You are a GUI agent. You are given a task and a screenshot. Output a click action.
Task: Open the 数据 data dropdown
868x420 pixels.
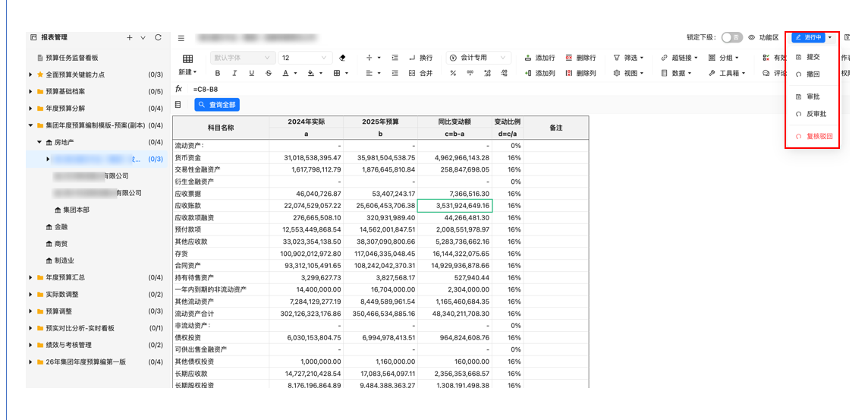click(x=677, y=73)
